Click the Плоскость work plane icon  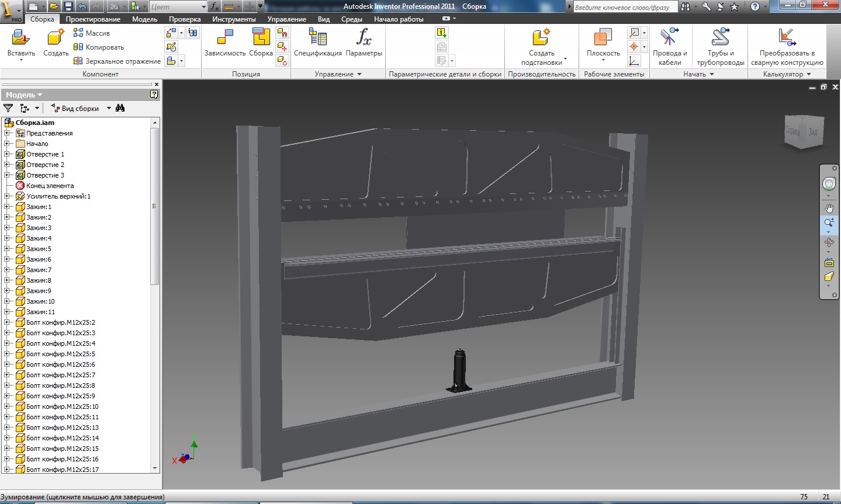click(603, 38)
